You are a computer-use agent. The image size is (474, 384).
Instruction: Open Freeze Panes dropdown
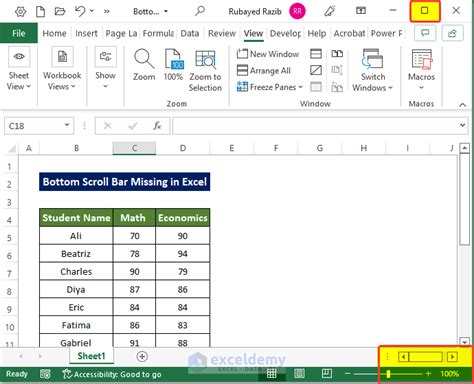270,87
